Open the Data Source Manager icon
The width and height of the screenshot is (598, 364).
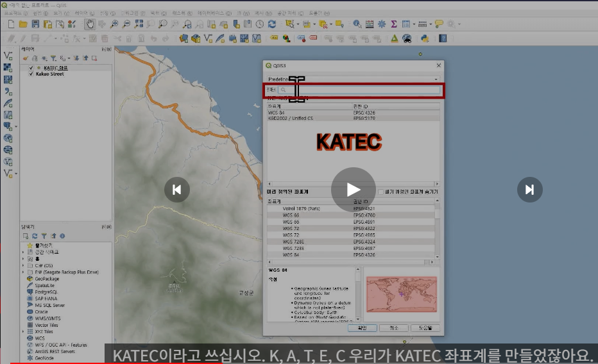[x=184, y=38]
